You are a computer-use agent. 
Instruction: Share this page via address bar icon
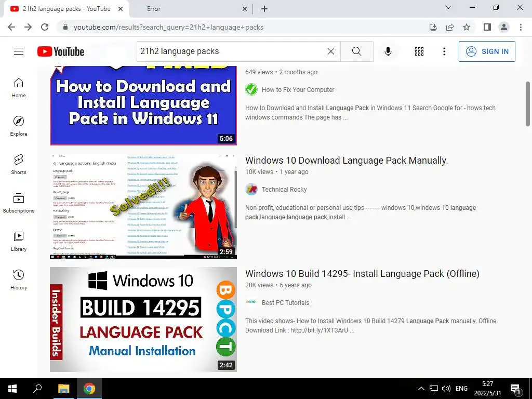(450, 27)
